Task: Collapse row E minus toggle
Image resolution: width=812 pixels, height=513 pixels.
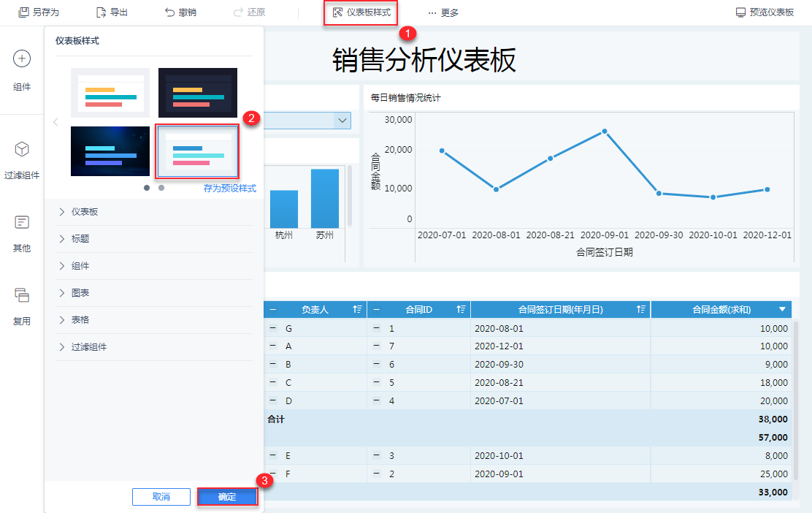Action: tap(273, 455)
